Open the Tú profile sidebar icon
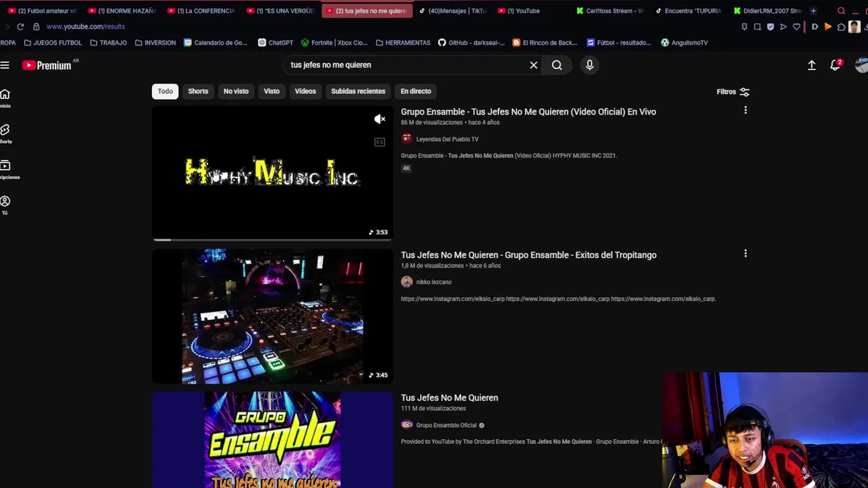 click(x=5, y=205)
